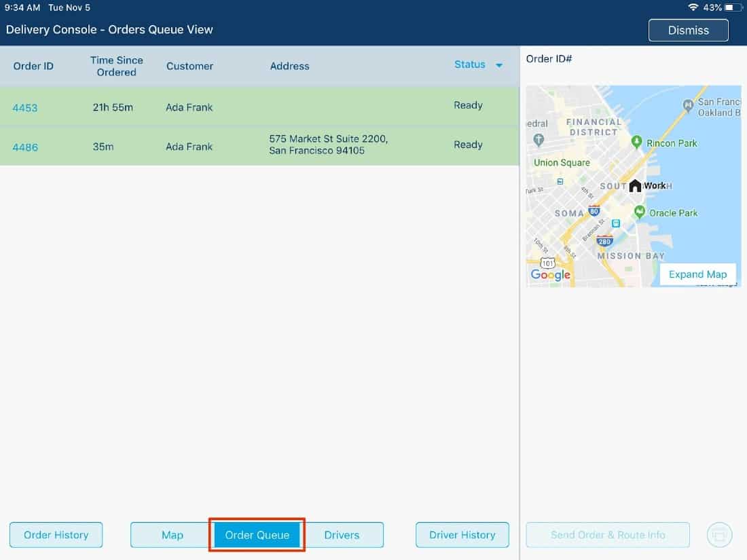
Task: Tap the Oracle Park map marker
Action: point(639,212)
